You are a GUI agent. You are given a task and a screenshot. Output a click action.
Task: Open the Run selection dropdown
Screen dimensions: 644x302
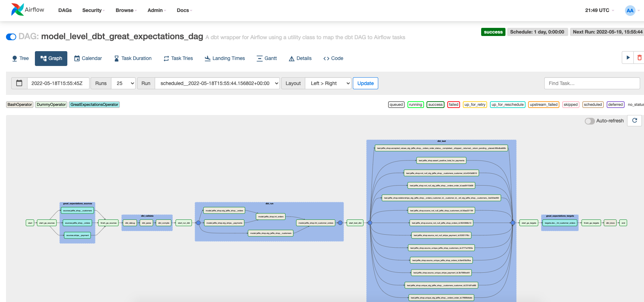[x=217, y=83]
